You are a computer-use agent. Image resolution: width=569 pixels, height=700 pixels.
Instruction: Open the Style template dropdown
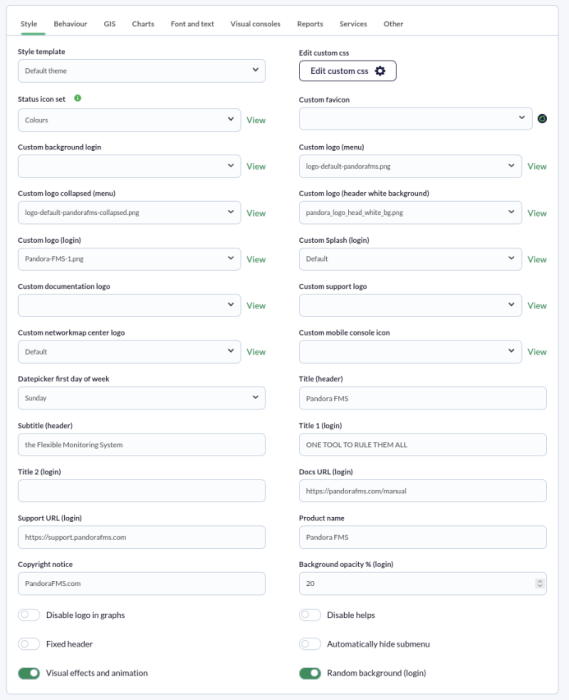(x=141, y=71)
